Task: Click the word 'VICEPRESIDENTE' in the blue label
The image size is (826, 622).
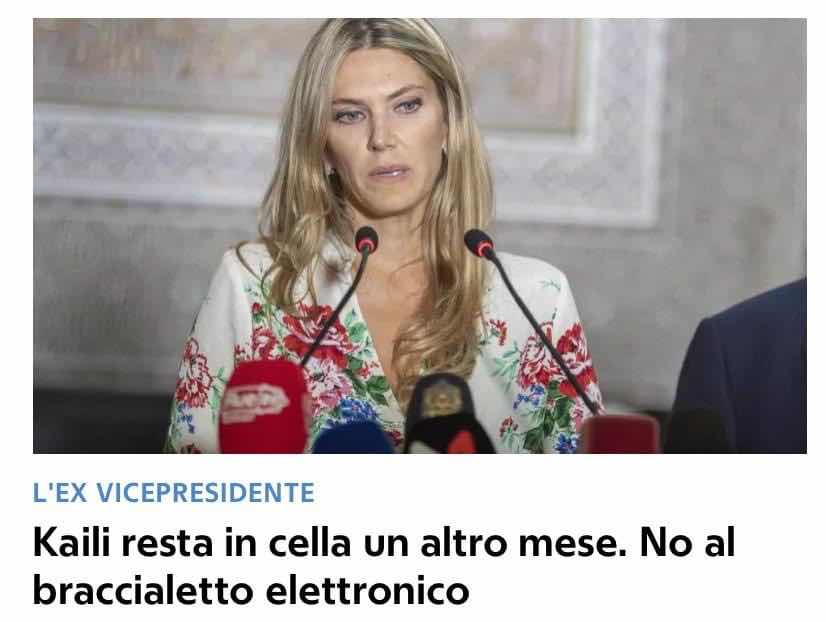Action: click(x=206, y=492)
